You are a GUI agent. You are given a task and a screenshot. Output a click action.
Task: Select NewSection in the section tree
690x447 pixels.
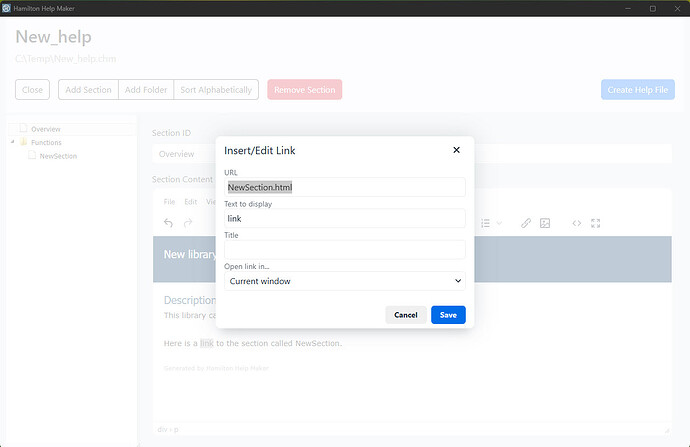coord(58,156)
